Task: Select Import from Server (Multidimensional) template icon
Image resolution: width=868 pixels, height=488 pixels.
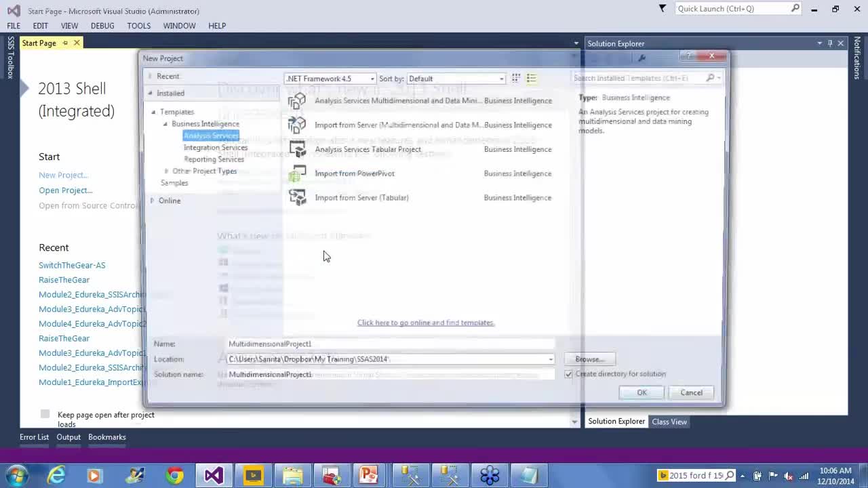Action: 297,125
